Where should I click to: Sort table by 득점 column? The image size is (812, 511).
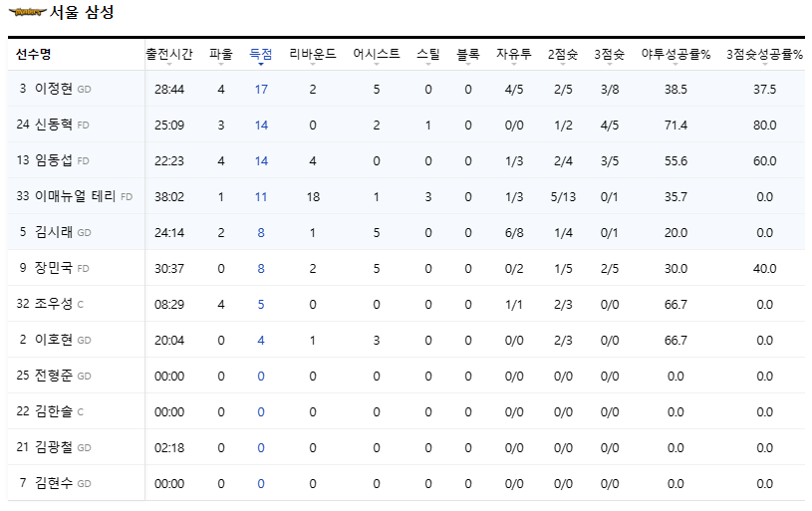click(x=260, y=54)
